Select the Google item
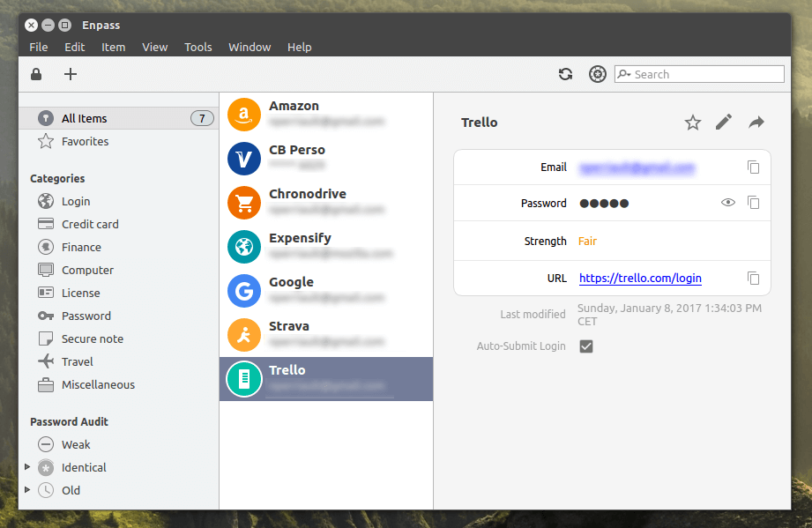 coord(326,290)
